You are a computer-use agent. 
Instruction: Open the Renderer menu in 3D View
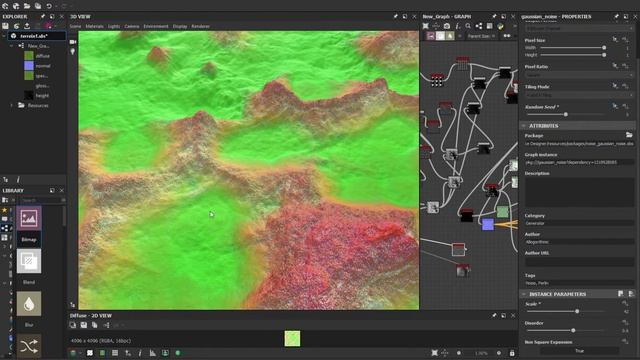coord(200,26)
